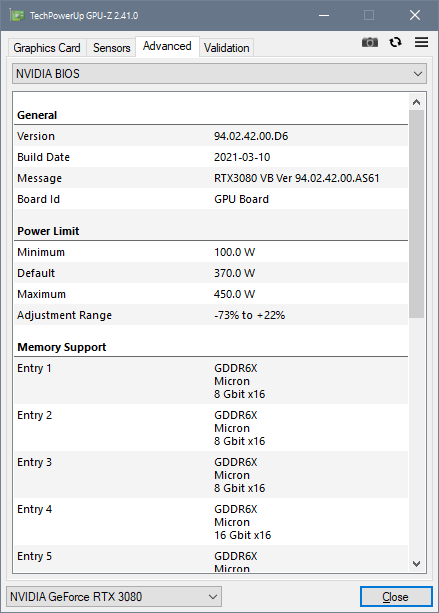The height and width of the screenshot is (613, 439).
Task: Click the scrollbar down arrow
Action: click(416, 563)
